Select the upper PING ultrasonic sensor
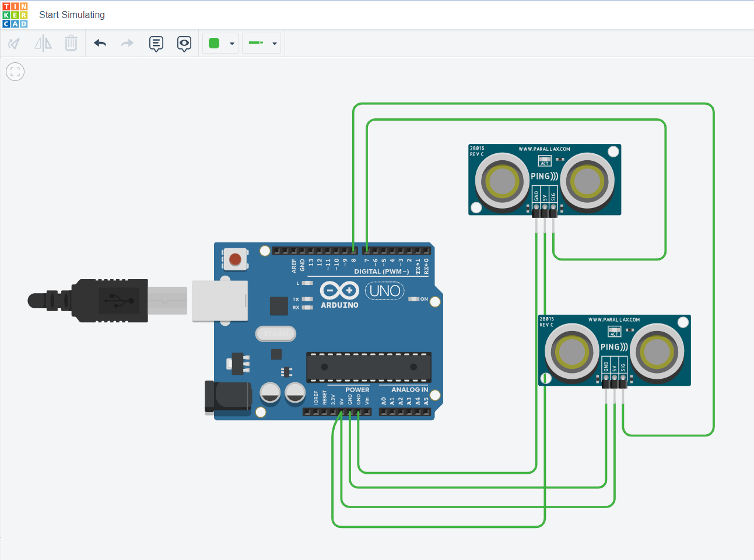 pos(545,179)
